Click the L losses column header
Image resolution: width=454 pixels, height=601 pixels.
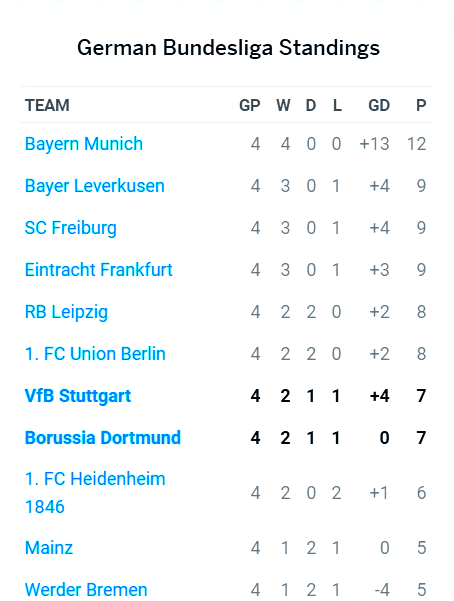coord(337,105)
